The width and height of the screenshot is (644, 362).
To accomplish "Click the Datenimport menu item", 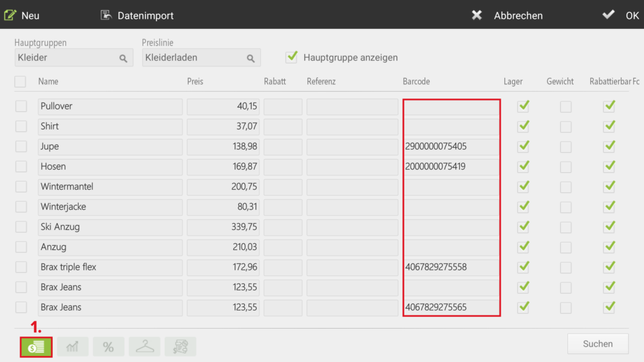I will click(x=137, y=16).
